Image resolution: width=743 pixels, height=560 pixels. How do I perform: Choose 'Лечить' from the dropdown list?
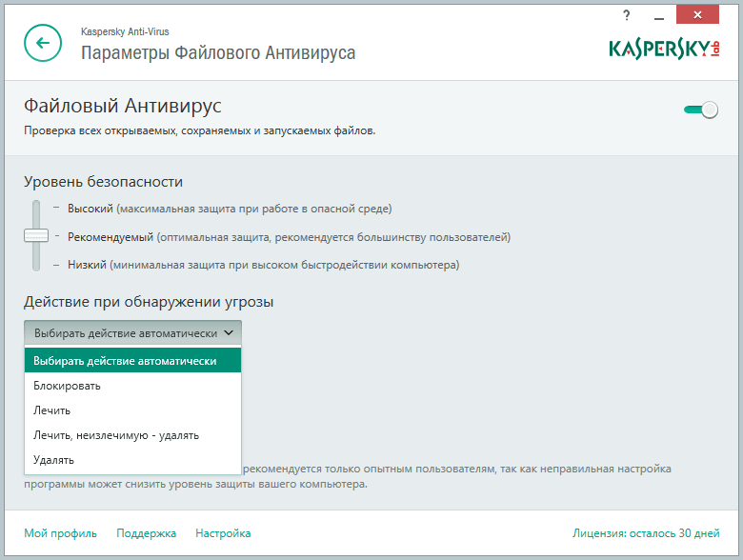(x=132, y=410)
